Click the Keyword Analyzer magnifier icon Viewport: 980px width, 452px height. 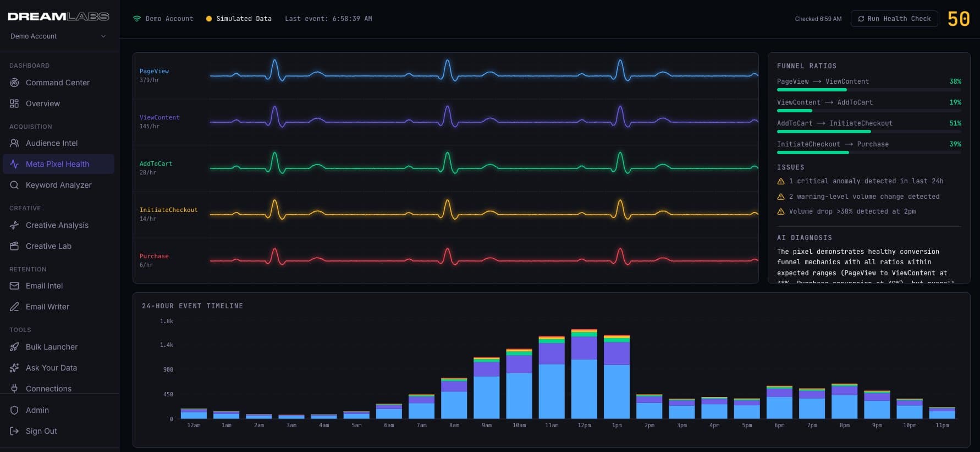click(14, 185)
